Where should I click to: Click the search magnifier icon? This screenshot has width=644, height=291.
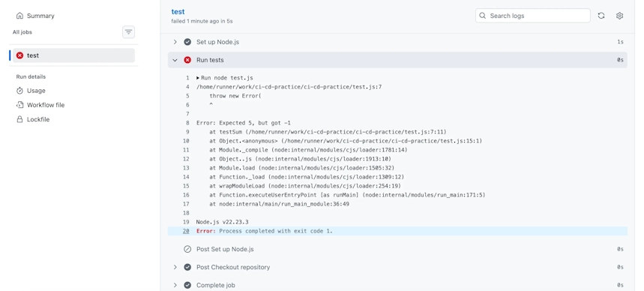click(483, 16)
